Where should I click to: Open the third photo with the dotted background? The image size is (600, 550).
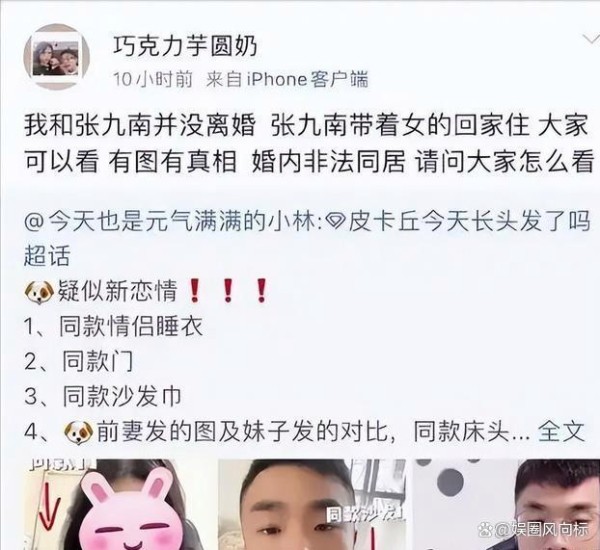[506, 504]
